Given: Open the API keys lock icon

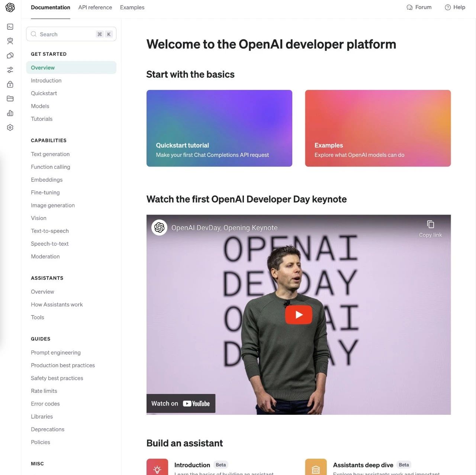Looking at the screenshot, I should (x=10, y=84).
